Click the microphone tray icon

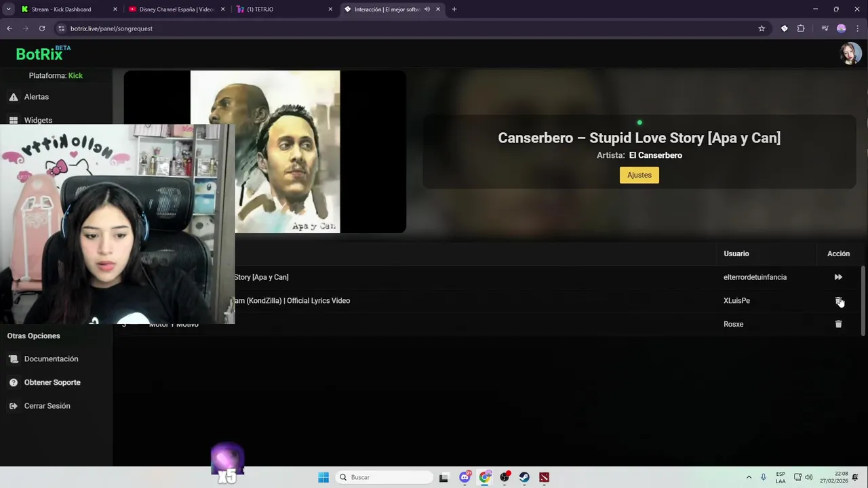764,477
